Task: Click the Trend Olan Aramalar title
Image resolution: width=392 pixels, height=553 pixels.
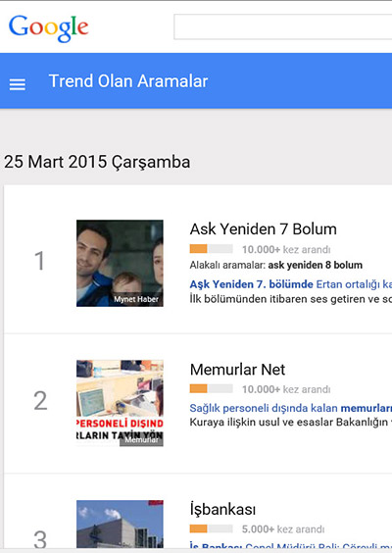Action: pyautogui.click(x=128, y=81)
